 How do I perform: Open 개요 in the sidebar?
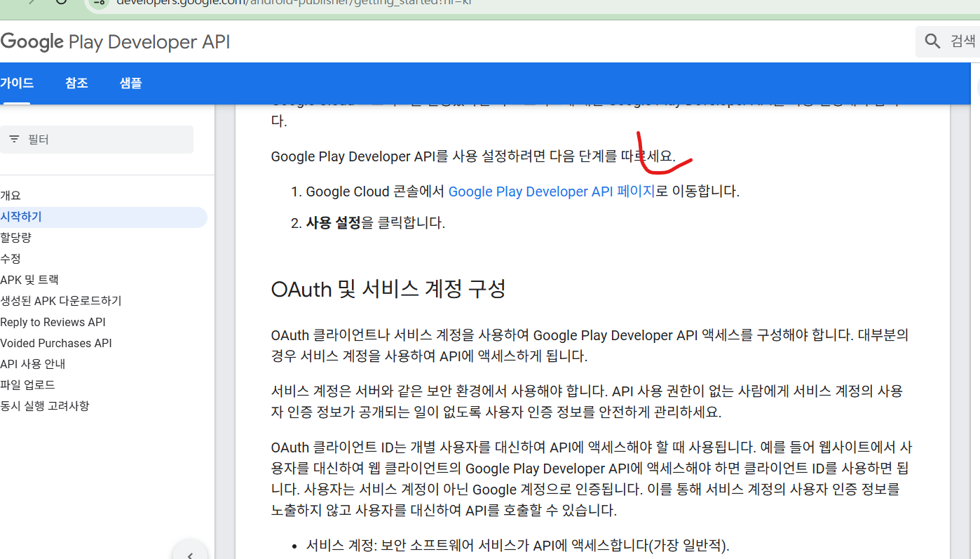point(11,196)
